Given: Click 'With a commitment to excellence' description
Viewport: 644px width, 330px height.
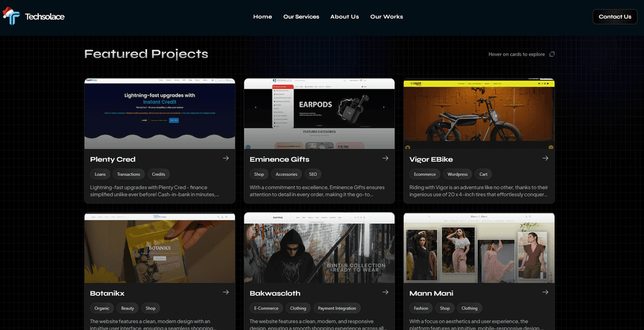Looking at the screenshot, I should click(317, 191).
